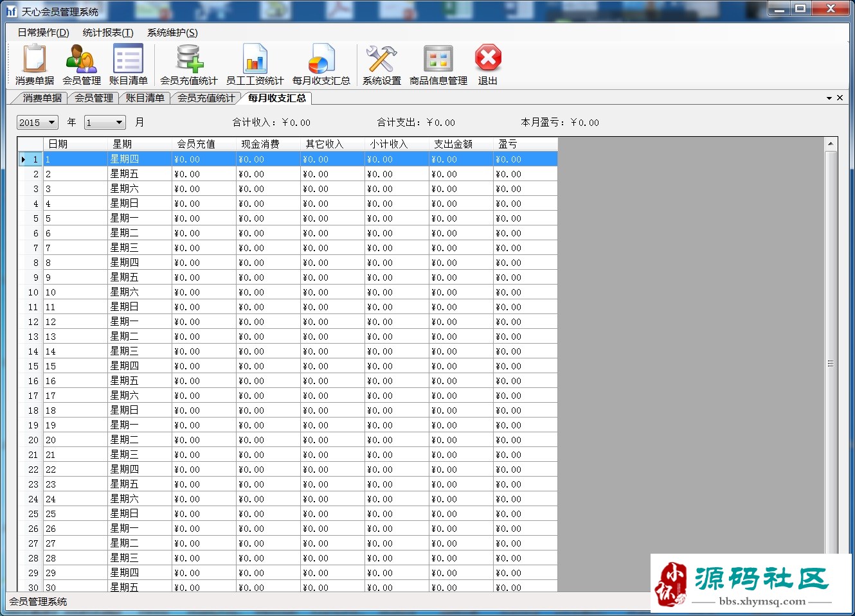The image size is (855, 616).
Task: Click the 会员充值 cell in row 7
Action: (204, 248)
